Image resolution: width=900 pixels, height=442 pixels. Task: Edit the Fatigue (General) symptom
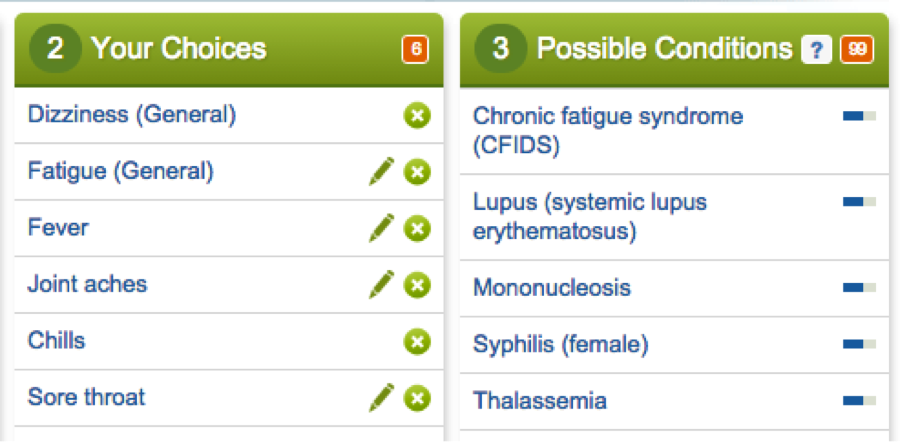coord(381,172)
